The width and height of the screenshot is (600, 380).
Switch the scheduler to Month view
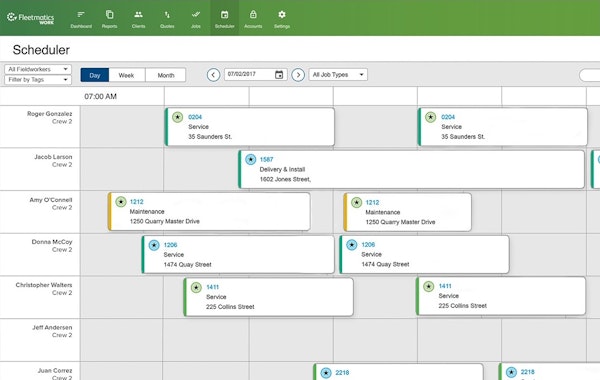click(x=166, y=75)
